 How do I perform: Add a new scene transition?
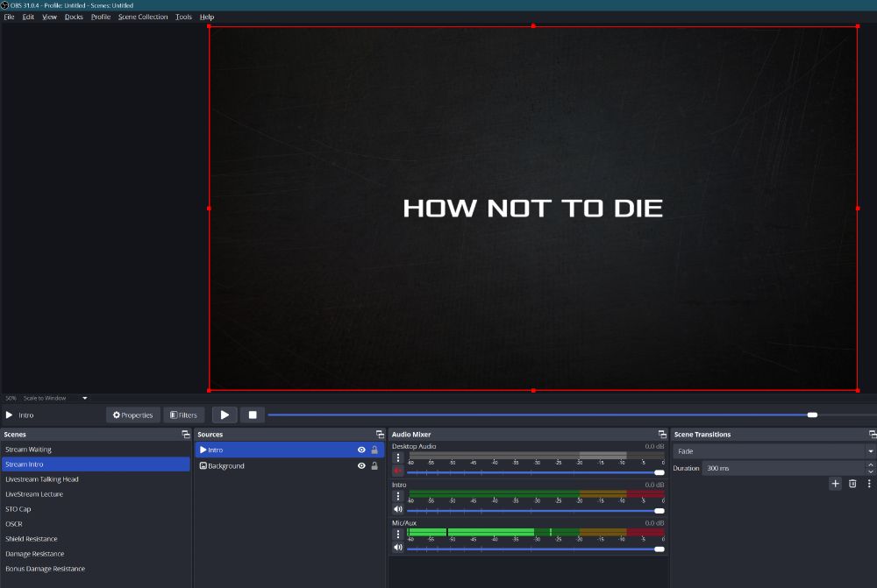(x=835, y=484)
